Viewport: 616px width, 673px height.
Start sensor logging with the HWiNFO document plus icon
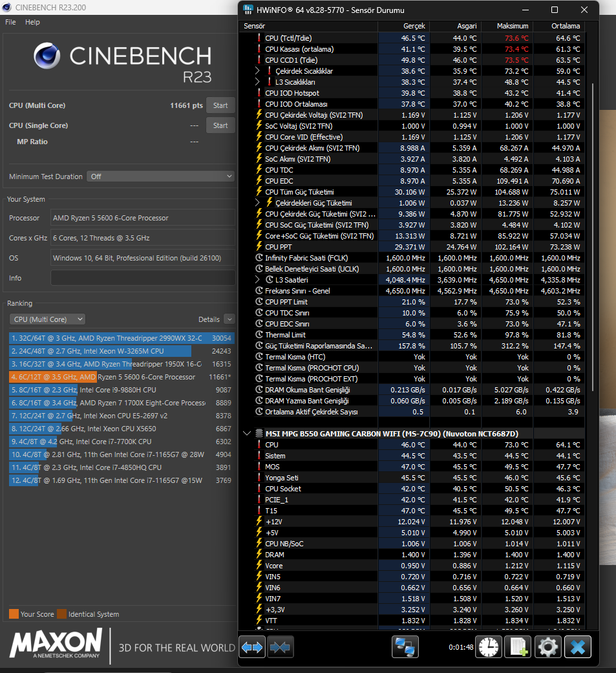(518, 647)
